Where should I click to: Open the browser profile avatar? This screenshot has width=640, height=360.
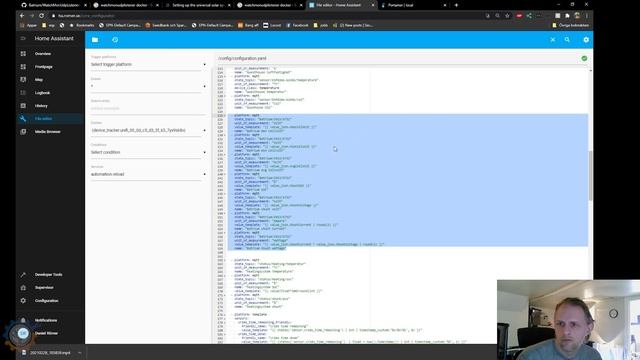[x=577, y=16]
